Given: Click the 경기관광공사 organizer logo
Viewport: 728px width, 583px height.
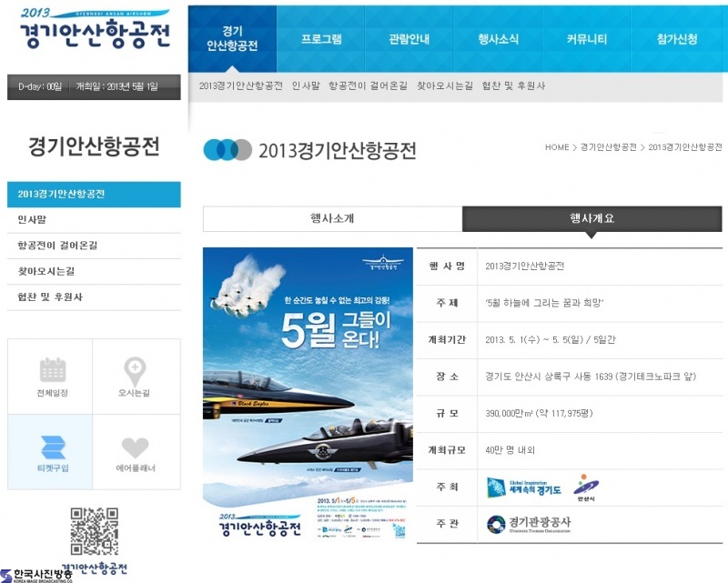Looking at the screenshot, I should coord(529,524).
